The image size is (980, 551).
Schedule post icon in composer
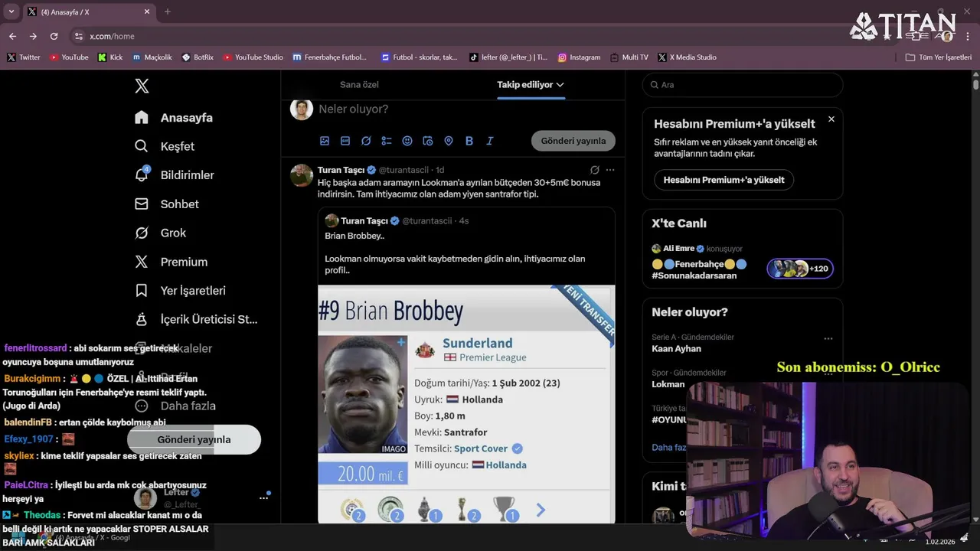point(428,141)
